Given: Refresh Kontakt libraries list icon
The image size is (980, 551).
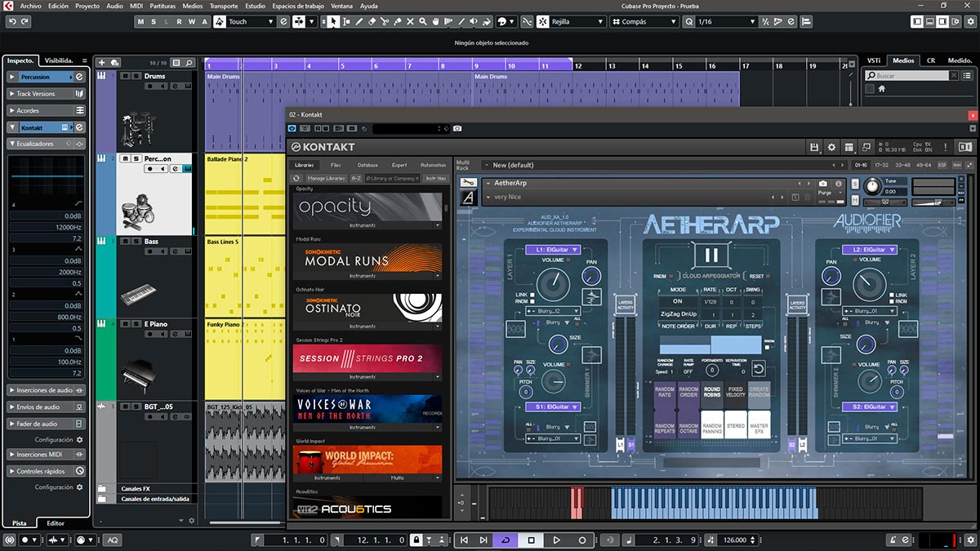Looking at the screenshot, I should [296, 178].
